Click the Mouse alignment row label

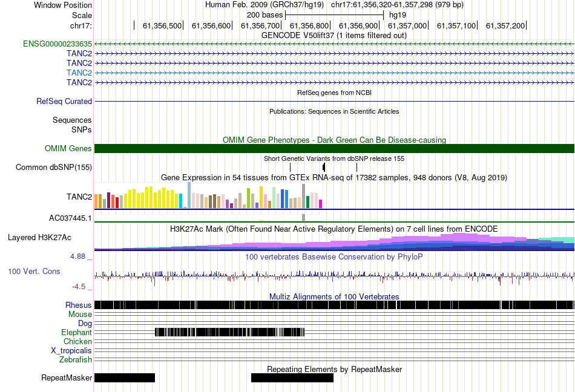point(80,315)
